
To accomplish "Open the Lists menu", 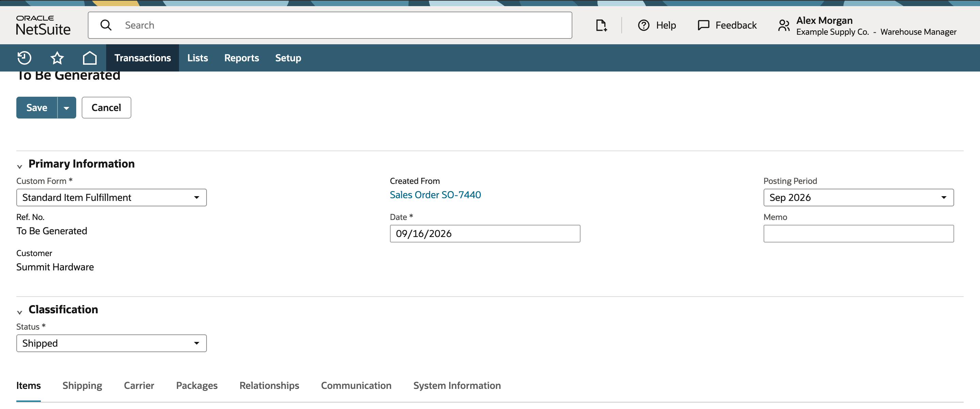I will (x=197, y=58).
